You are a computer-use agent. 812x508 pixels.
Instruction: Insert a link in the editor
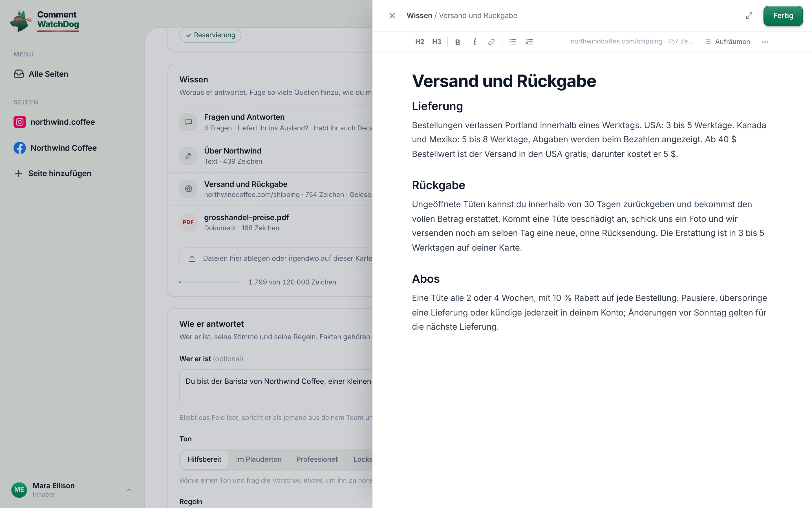coord(491,42)
